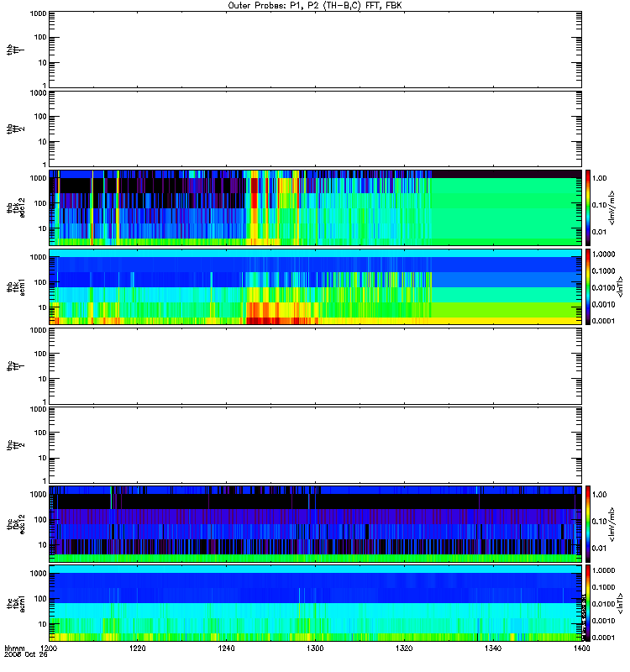
Task: Click the '1320' time axis label
Action: click(404, 648)
